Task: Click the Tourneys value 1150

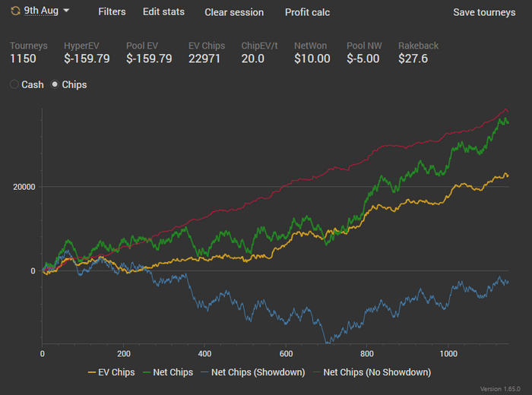Action: [23, 58]
